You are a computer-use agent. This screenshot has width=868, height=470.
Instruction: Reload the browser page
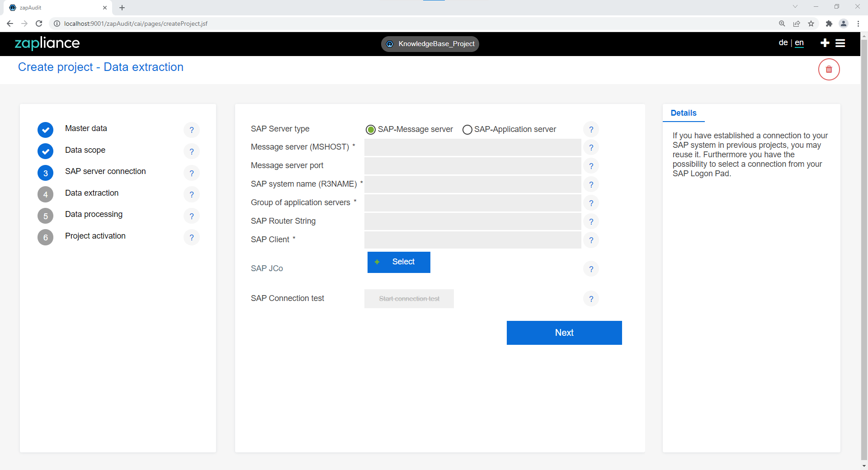(39, 23)
